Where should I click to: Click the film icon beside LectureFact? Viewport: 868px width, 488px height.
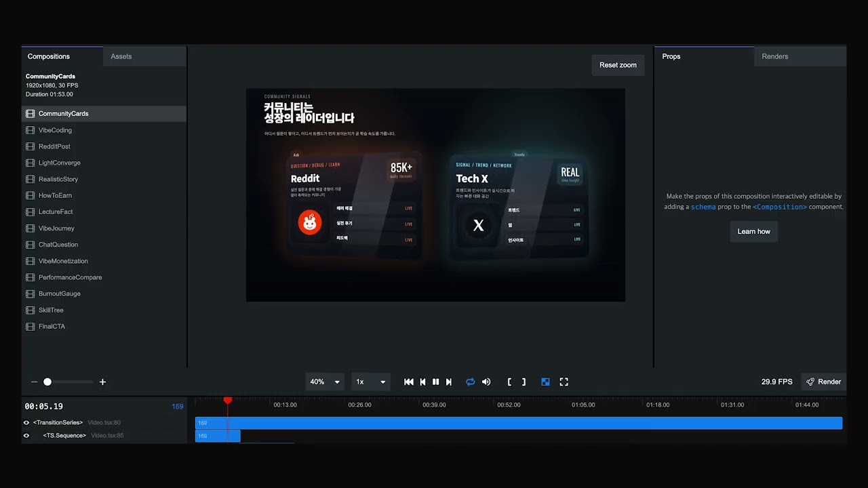[31, 211]
